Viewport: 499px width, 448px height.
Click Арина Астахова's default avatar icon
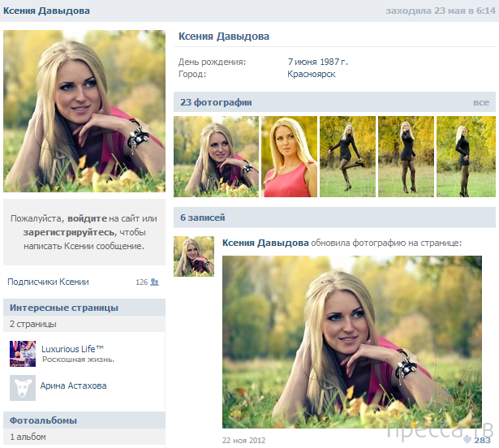point(22,386)
